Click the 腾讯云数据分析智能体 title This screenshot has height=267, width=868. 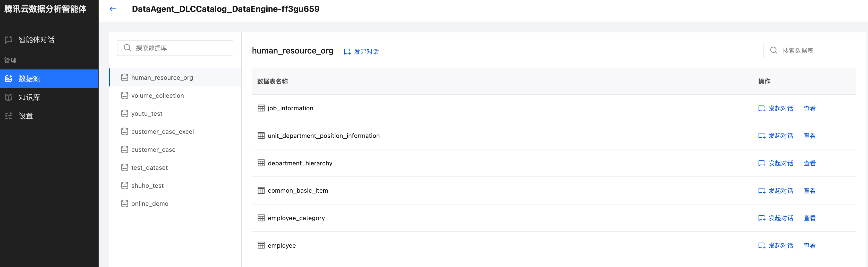pyautogui.click(x=45, y=9)
